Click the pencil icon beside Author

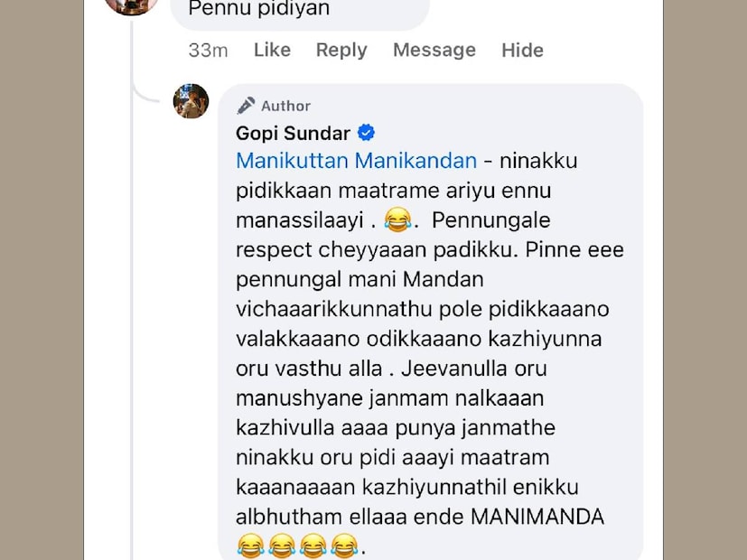pyautogui.click(x=246, y=106)
